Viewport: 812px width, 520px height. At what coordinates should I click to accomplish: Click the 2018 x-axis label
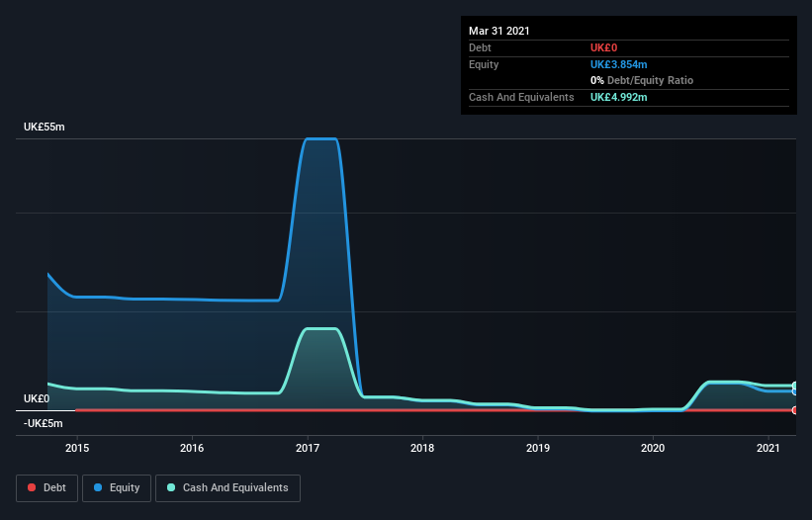422,448
